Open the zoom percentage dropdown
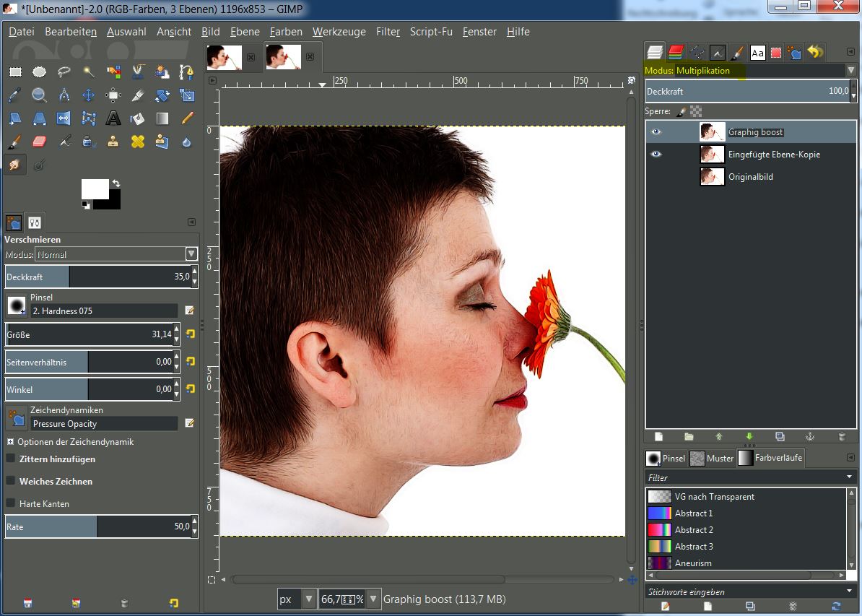862x616 pixels. click(x=373, y=599)
